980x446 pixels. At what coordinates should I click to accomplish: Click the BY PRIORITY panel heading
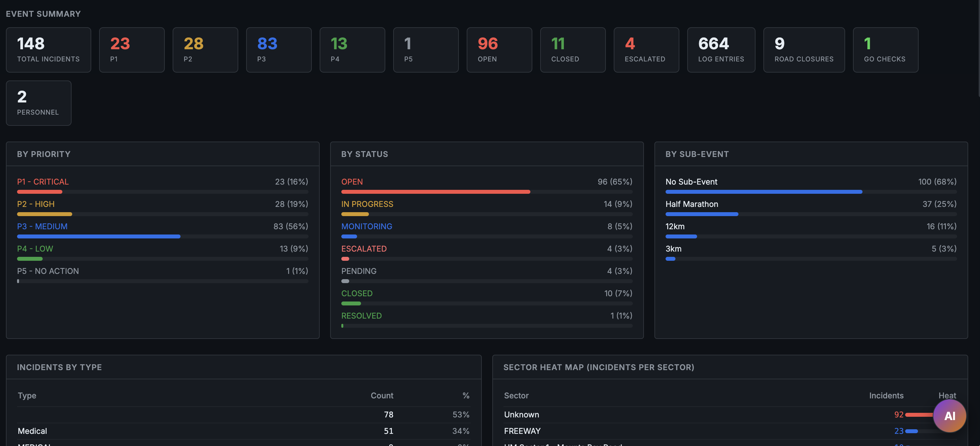coord(44,154)
